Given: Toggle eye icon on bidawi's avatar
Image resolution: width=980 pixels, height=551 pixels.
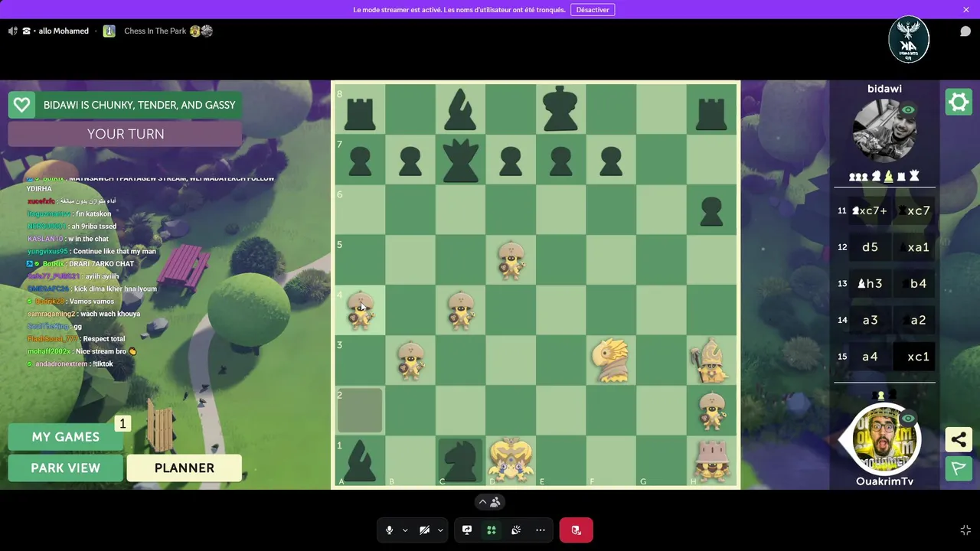Looking at the screenshot, I should [x=908, y=110].
